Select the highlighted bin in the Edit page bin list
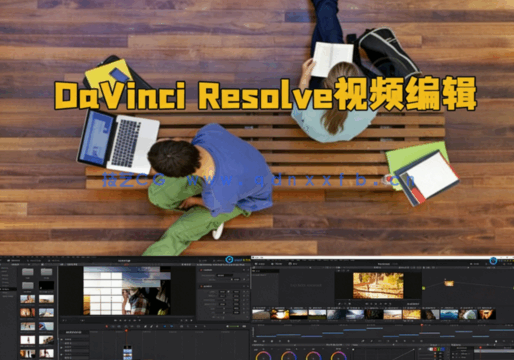 tap(8, 289)
